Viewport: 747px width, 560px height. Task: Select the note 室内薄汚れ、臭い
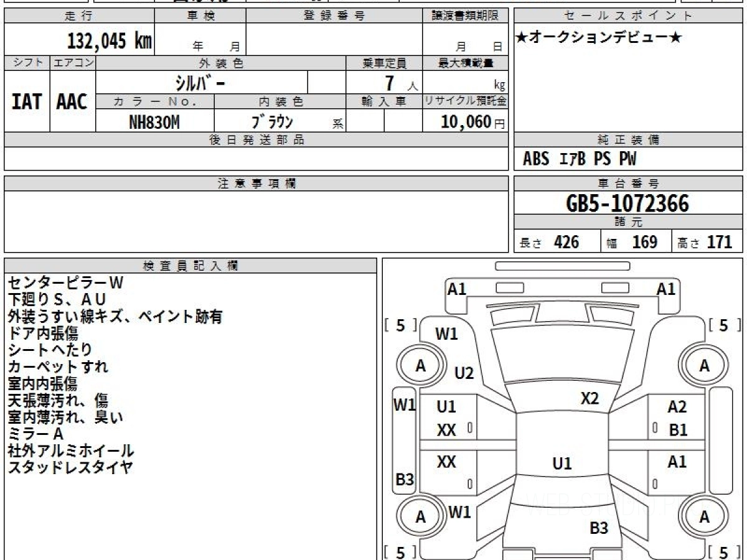(65, 418)
